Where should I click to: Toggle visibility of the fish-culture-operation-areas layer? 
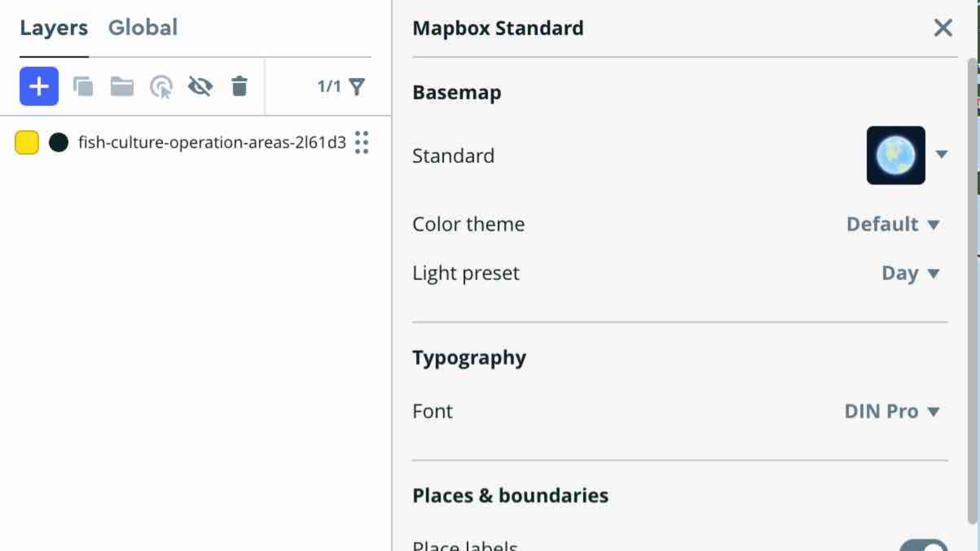pos(212,143)
